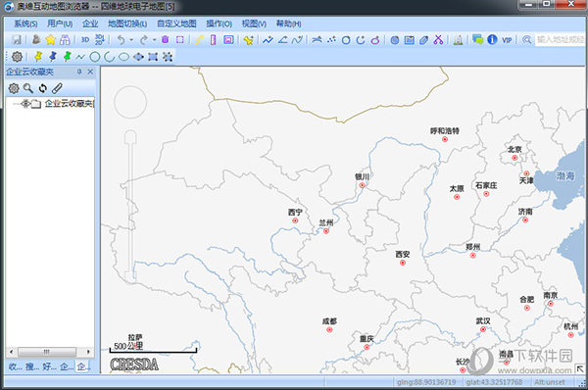This screenshot has width=588, height=390.
Task: Expand the 企业云收藏夹 tree node
Action: coord(25,103)
